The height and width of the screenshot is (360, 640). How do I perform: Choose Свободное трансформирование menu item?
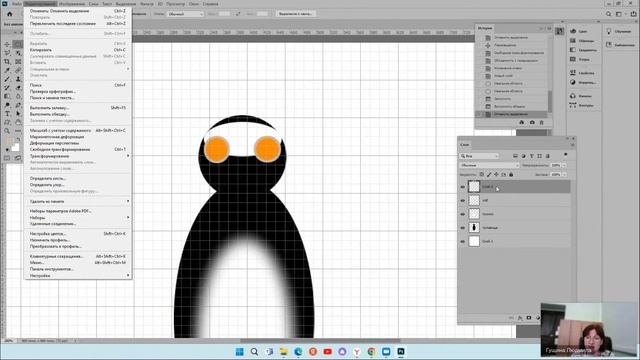coord(78,149)
